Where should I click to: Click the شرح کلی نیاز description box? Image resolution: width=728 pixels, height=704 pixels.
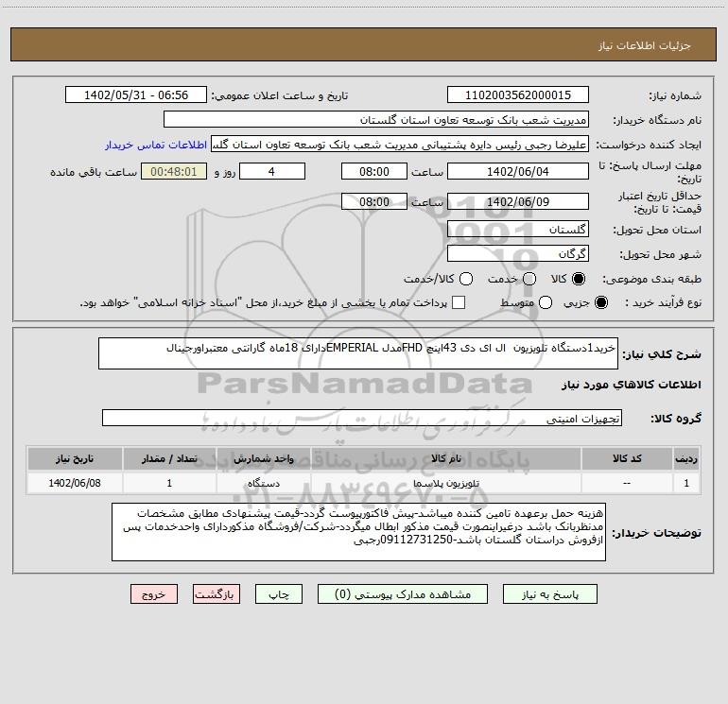point(358,353)
